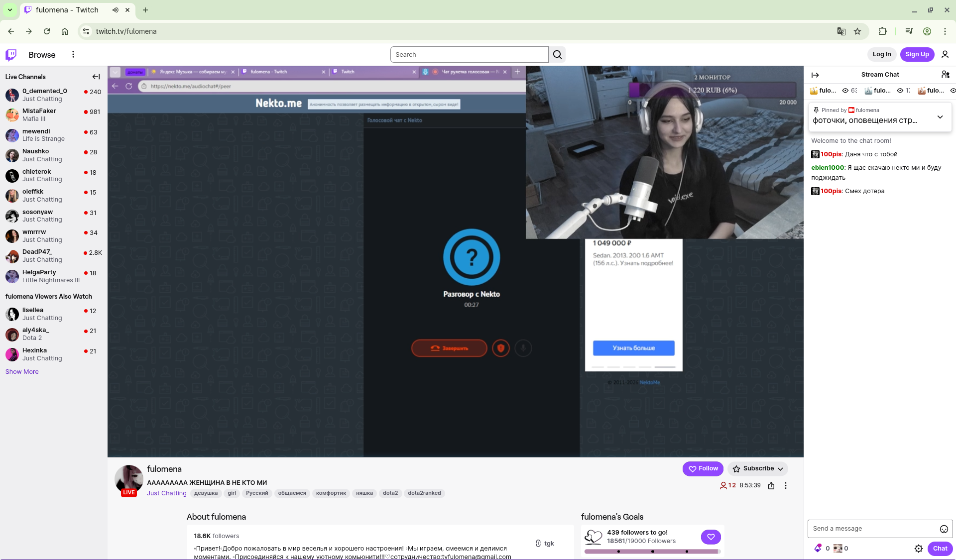Collapse the Stream Chat panel
The image size is (956, 560).
tap(815, 75)
